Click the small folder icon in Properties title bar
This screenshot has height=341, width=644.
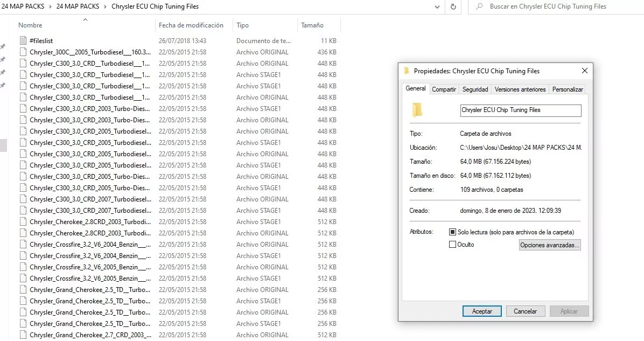tap(407, 71)
